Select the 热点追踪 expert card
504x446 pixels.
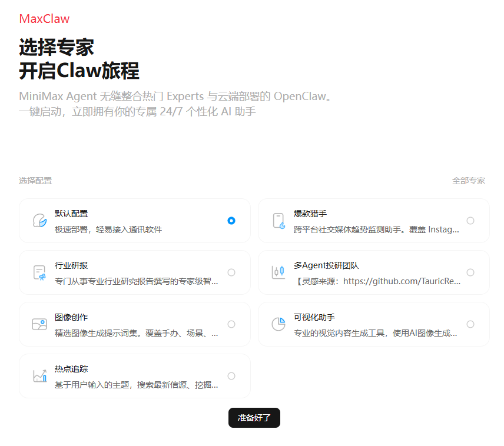click(135, 375)
